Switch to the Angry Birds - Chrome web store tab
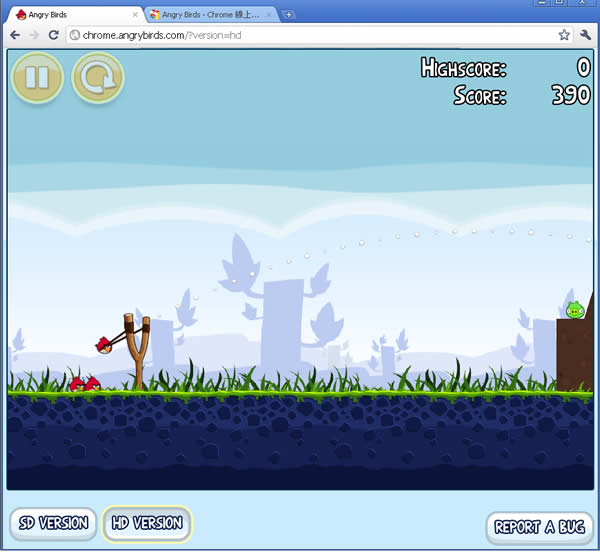Image resolution: width=600 pixels, height=552 pixels. pos(211,15)
